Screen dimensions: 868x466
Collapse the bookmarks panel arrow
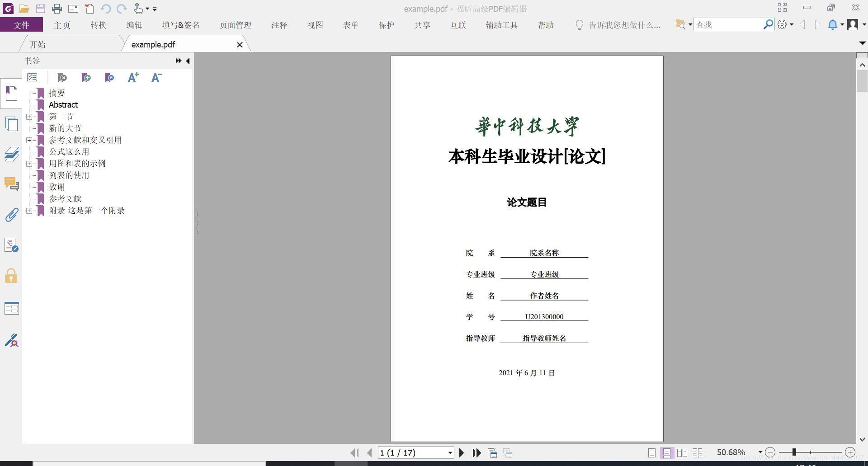(x=188, y=61)
